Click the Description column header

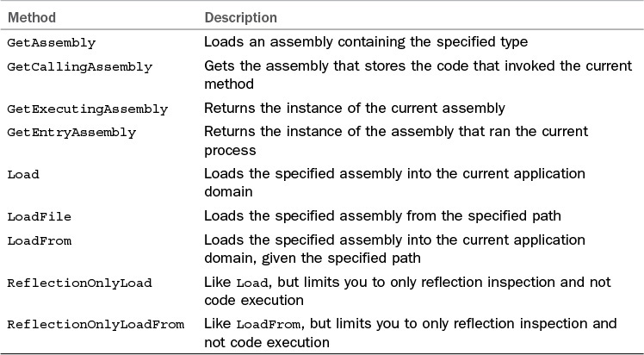pyautogui.click(x=240, y=16)
